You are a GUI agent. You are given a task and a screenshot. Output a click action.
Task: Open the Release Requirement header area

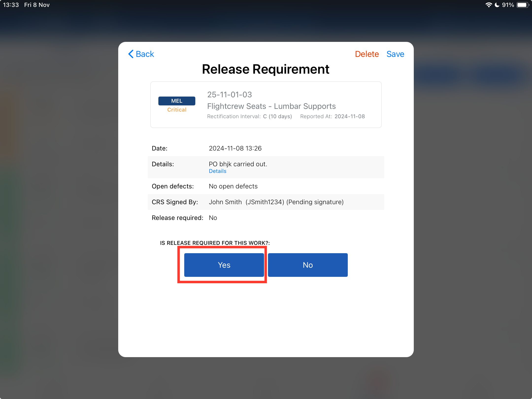[x=266, y=69]
